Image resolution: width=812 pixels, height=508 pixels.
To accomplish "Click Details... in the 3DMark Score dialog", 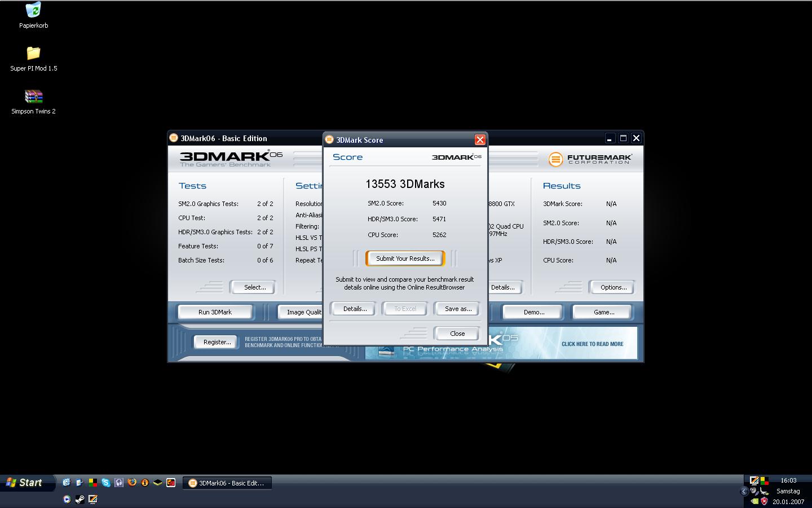I will (355, 309).
